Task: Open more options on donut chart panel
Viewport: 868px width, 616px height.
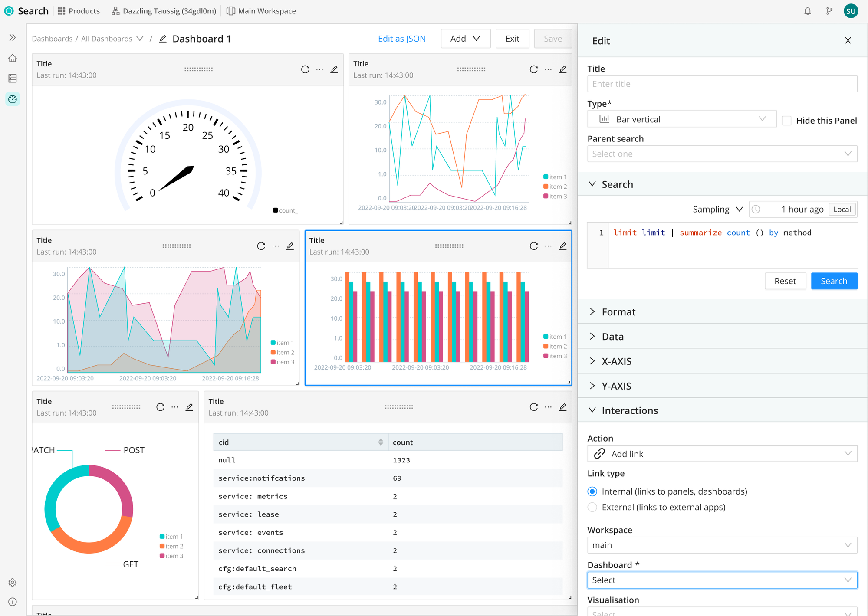Action: 175,407
